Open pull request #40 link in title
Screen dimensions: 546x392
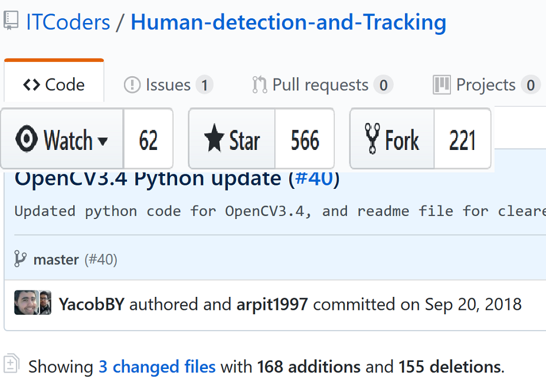click(x=314, y=179)
